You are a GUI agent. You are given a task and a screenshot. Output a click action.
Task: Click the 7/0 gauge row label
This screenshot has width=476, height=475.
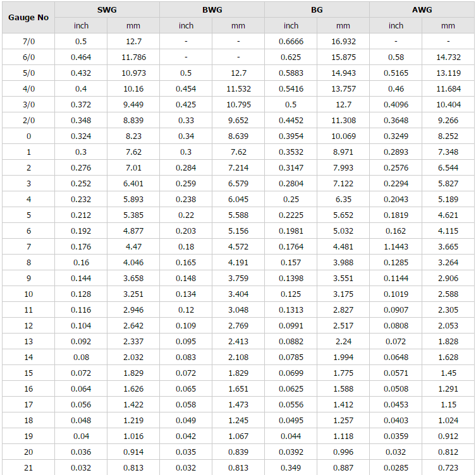[28, 42]
